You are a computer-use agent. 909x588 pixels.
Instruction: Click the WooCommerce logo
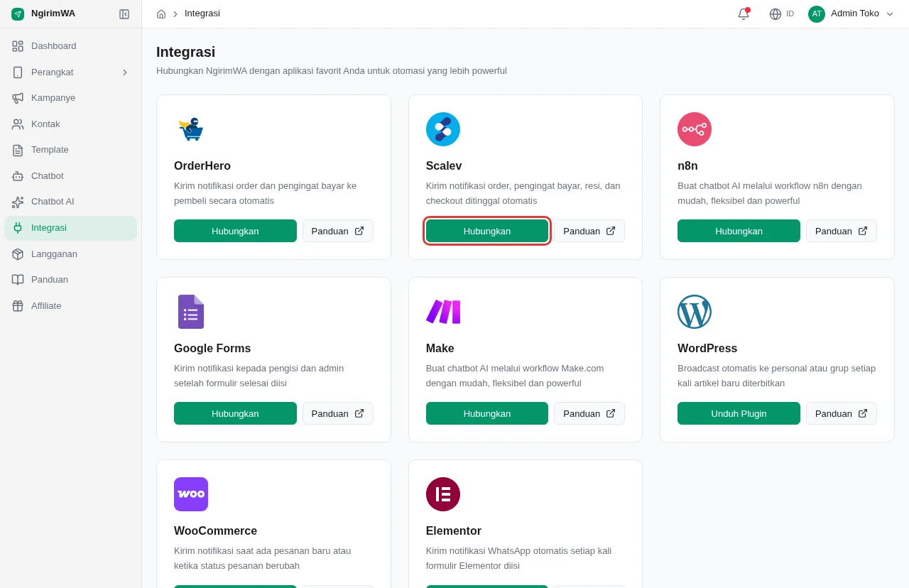[191, 494]
